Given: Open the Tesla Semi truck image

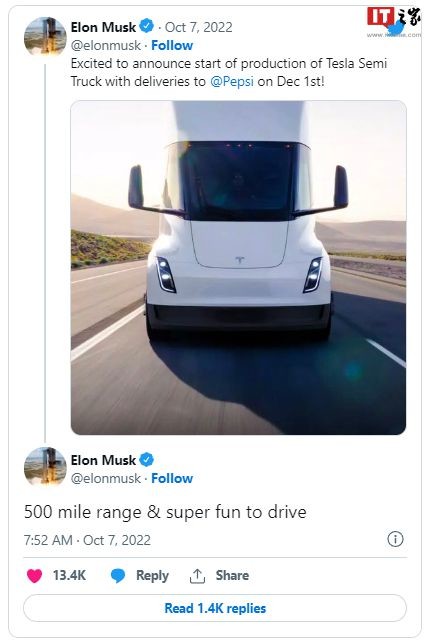Looking at the screenshot, I should tap(238, 267).
